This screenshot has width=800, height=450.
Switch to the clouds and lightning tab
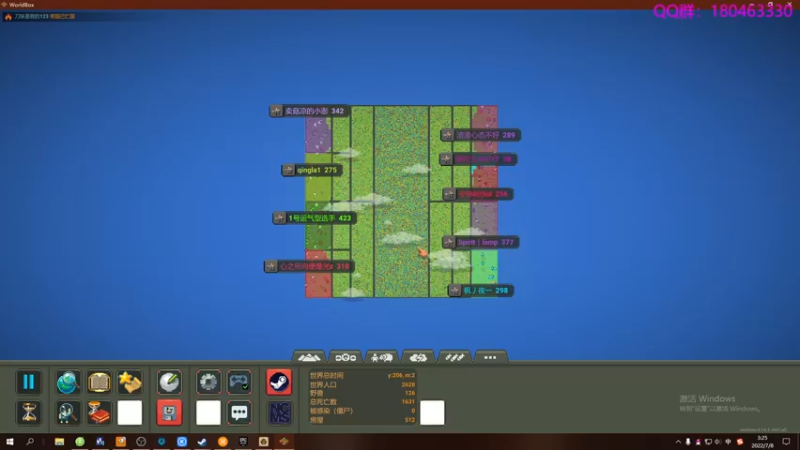click(x=418, y=357)
